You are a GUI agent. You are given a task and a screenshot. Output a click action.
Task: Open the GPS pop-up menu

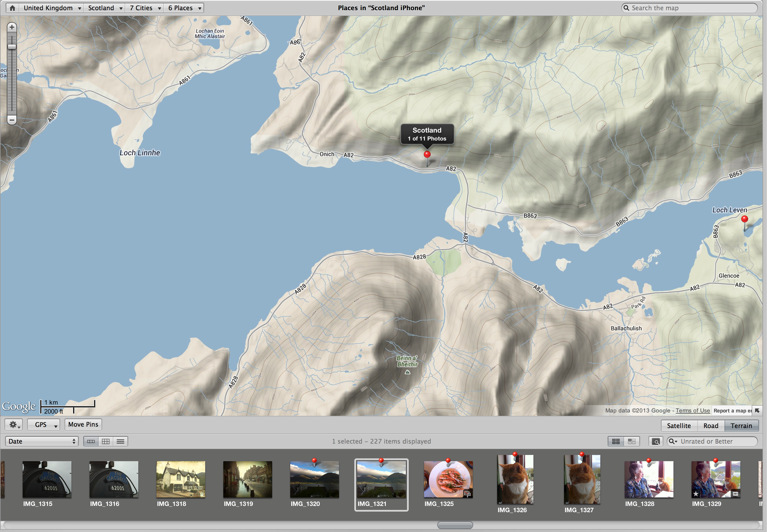pyautogui.click(x=43, y=424)
